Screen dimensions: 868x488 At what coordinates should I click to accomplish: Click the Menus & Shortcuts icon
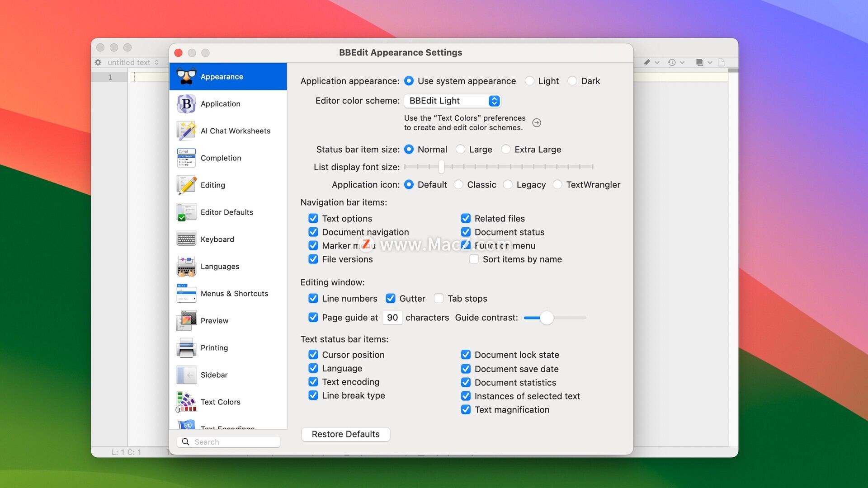(x=186, y=293)
